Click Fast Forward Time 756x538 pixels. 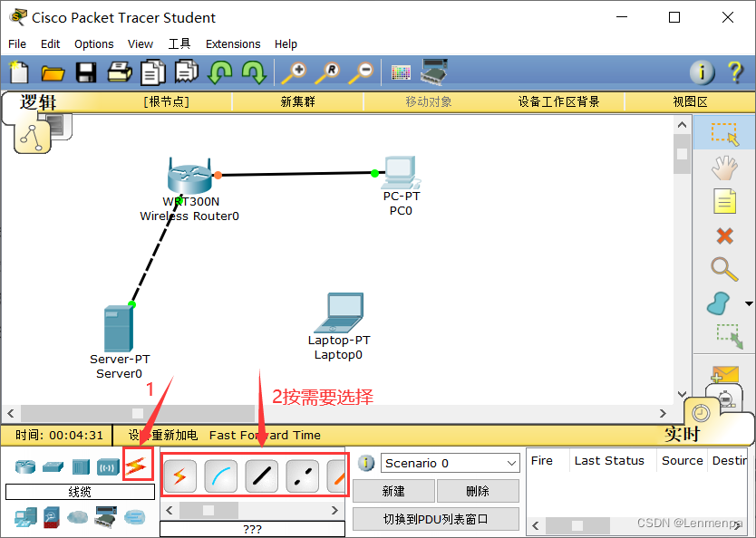[265, 436]
